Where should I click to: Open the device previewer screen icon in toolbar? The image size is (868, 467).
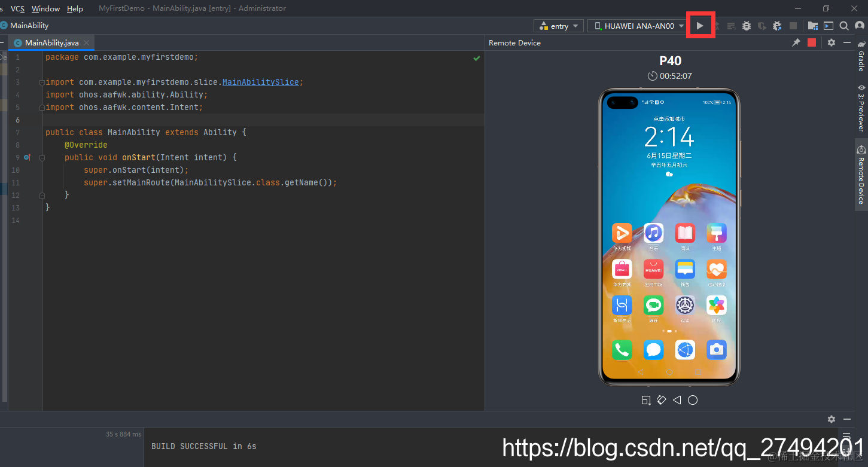coord(828,26)
